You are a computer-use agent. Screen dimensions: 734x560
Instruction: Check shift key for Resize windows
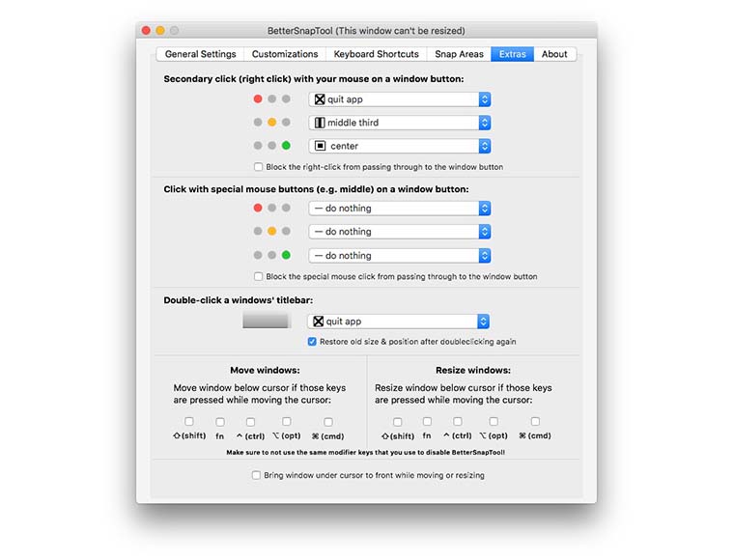[398, 422]
